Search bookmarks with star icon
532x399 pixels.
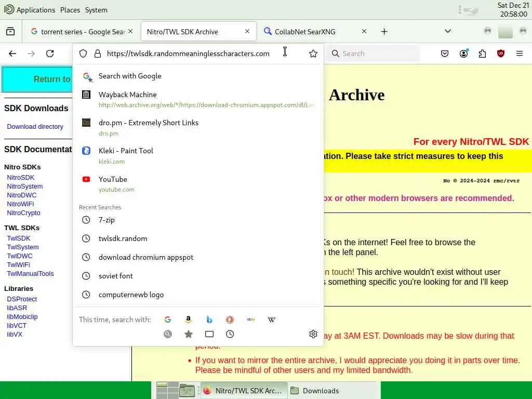[189, 334]
